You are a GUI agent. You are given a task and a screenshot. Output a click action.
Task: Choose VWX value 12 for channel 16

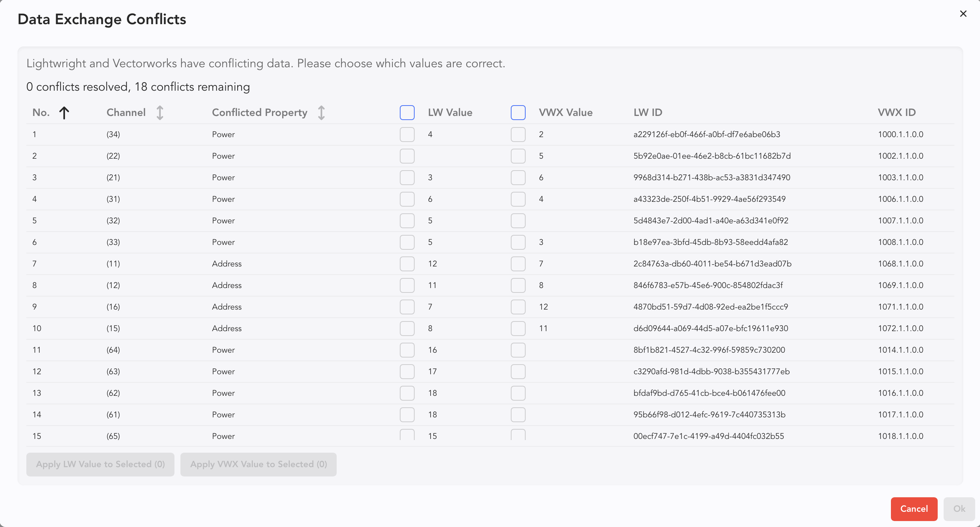click(x=518, y=307)
